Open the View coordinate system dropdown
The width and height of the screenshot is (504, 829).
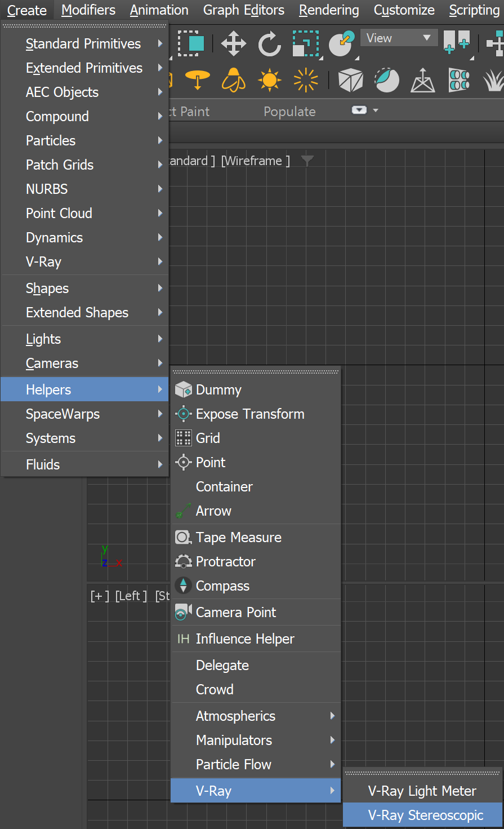click(399, 38)
